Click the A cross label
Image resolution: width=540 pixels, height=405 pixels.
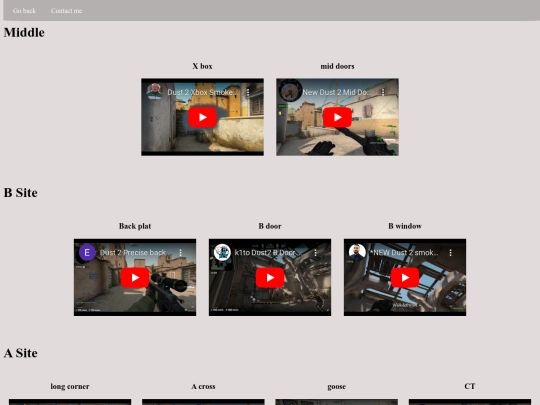[x=203, y=386]
